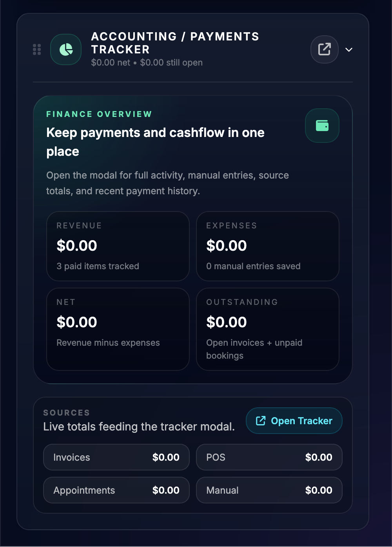Image resolution: width=392 pixels, height=547 pixels.
Task: Select the Invoices source row
Action: tap(116, 457)
